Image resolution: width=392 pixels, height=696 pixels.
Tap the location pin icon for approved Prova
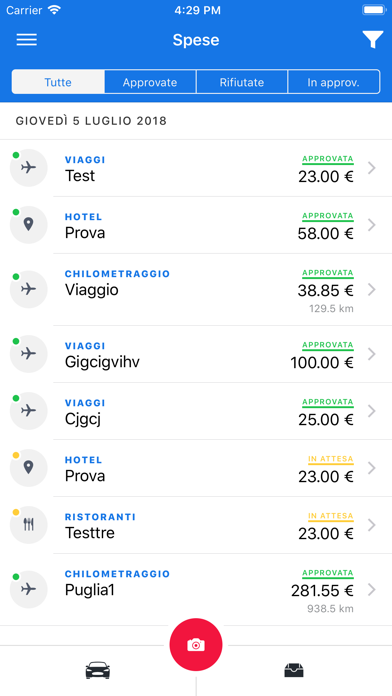(x=28, y=225)
